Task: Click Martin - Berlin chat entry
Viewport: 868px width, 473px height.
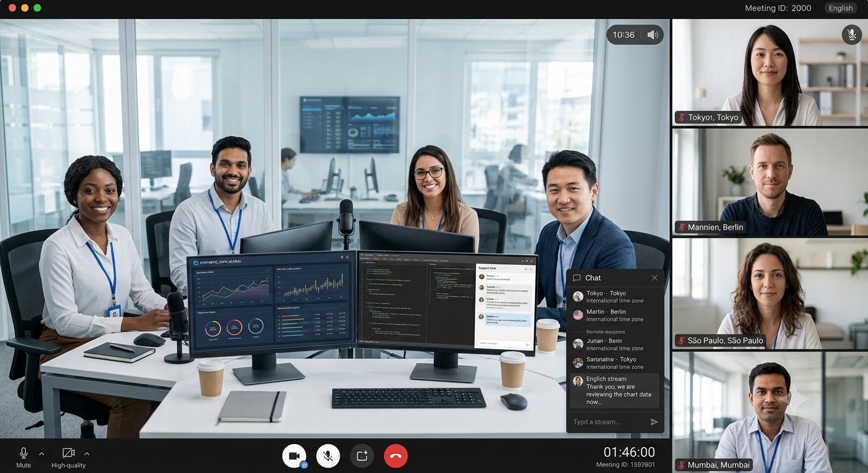Action: pyautogui.click(x=615, y=315)
